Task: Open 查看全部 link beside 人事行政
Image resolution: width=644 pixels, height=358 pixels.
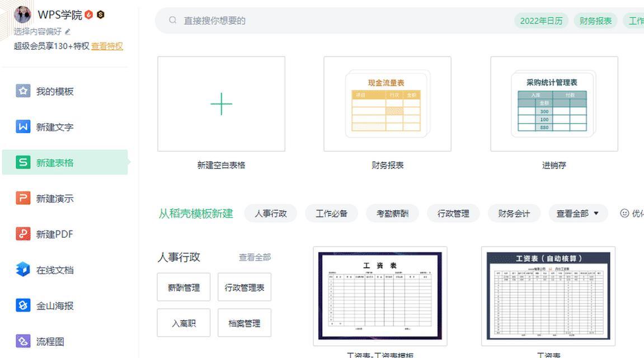Action: (255, 257)
